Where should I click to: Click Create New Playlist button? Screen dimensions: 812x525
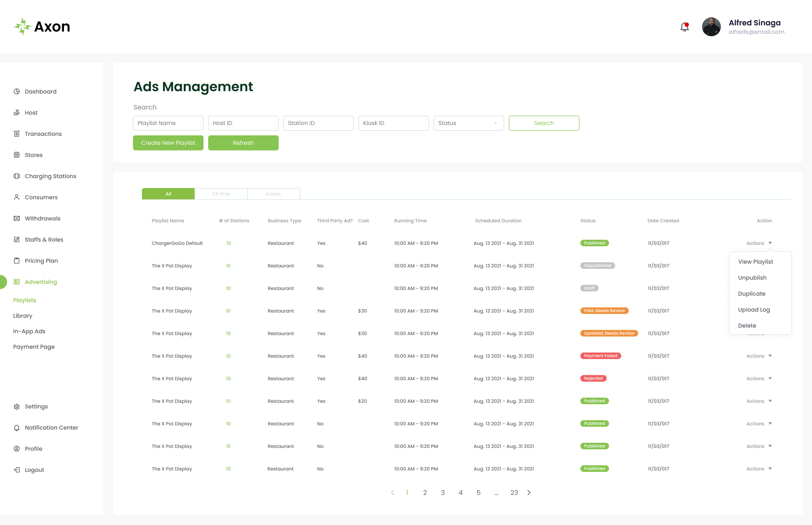tap(168, 143)
